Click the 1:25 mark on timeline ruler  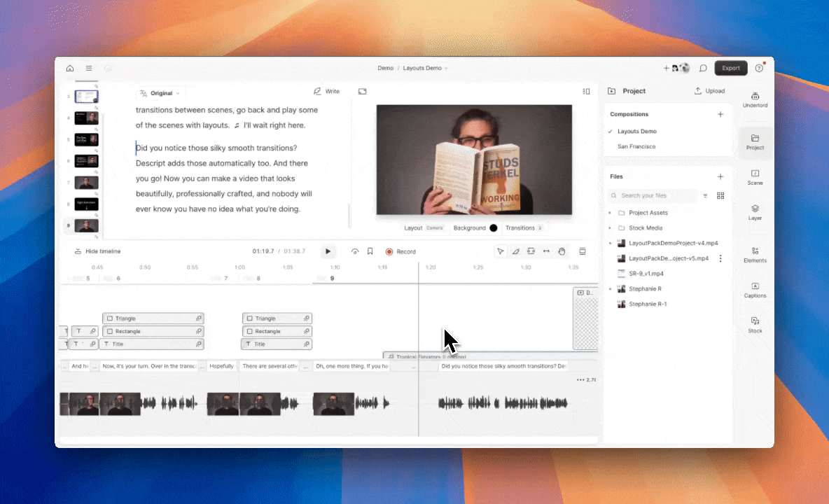pos(478,267)
